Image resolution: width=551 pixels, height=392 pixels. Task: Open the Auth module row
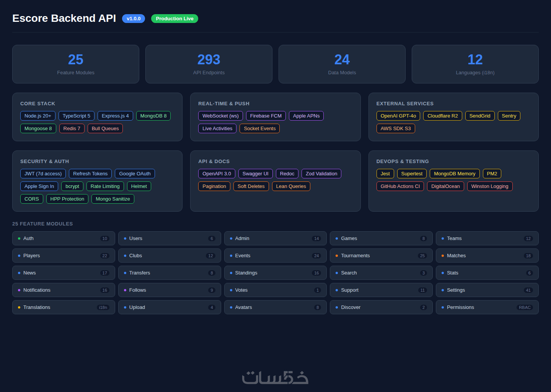coord(64,238)
